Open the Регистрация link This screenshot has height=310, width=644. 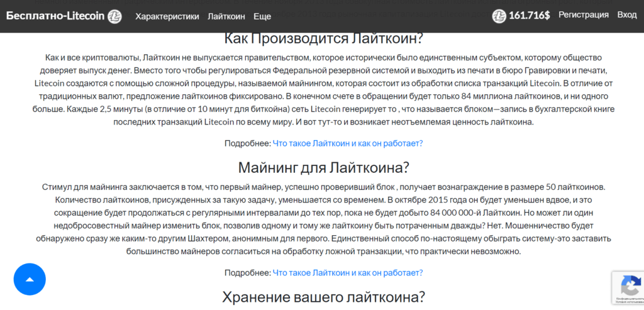(x=583, y=15)
